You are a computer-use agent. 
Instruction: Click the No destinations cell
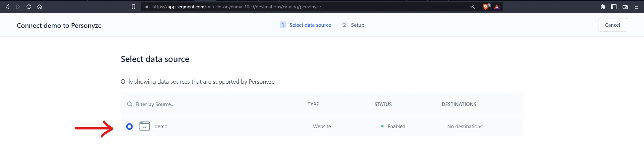(465, 127)
